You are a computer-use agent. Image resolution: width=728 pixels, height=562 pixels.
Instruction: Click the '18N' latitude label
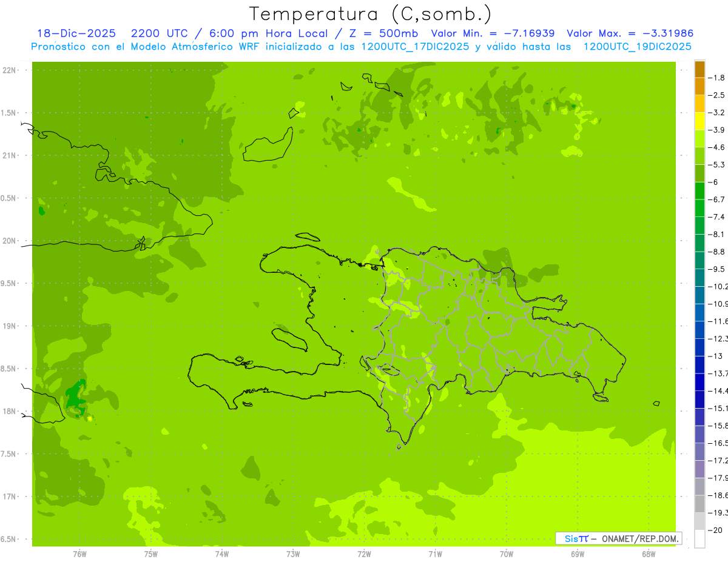[9, 411]
